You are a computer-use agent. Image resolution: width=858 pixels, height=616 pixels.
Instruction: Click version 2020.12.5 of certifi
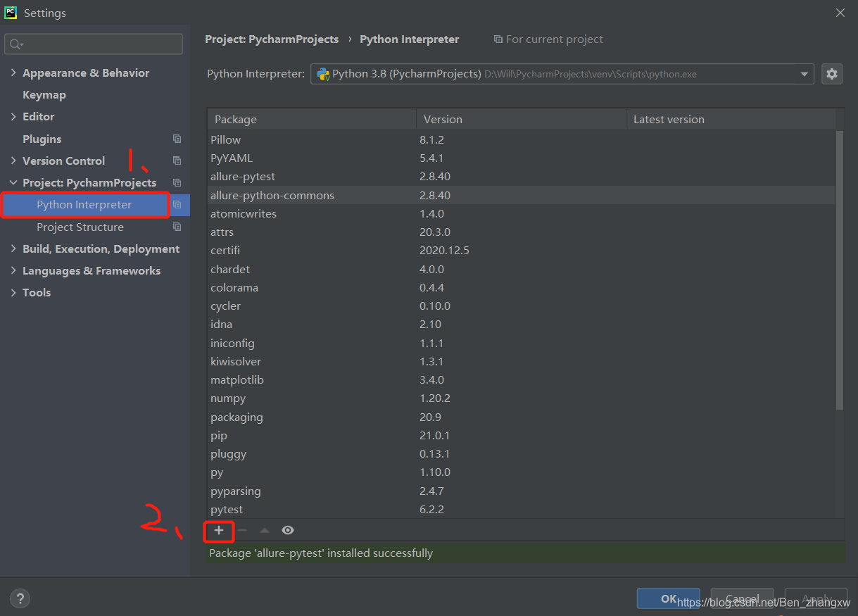[x=444, y=250]
